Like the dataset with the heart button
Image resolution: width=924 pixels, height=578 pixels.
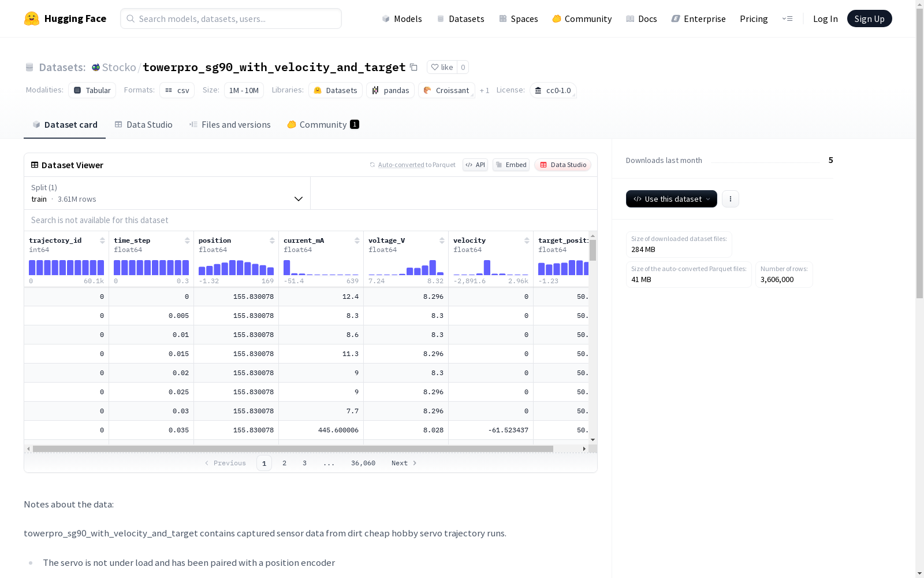point(442,67)
